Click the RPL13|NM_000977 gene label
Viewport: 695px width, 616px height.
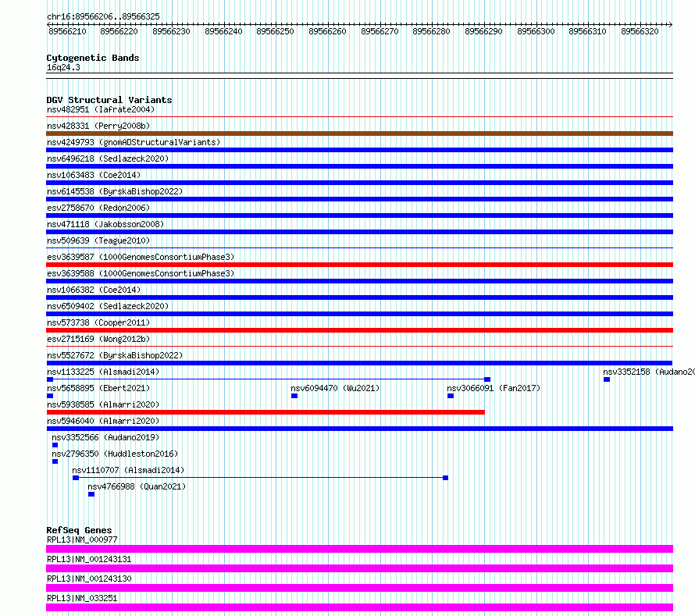82,539
